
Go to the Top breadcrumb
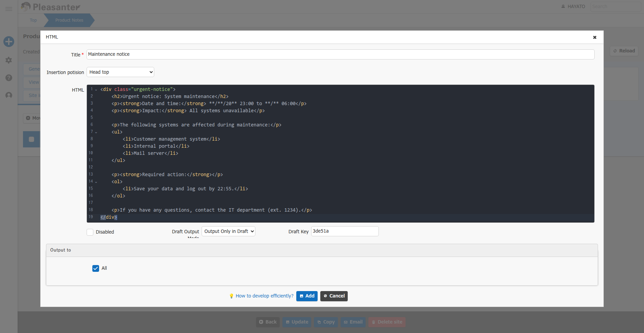pyautogui.click(x=33, y=20)
